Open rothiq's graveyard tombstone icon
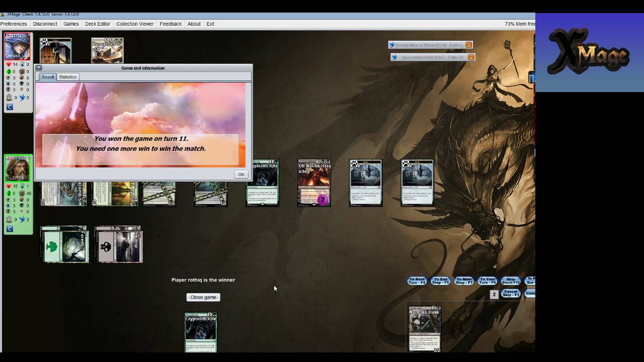 tap(9, 219)
